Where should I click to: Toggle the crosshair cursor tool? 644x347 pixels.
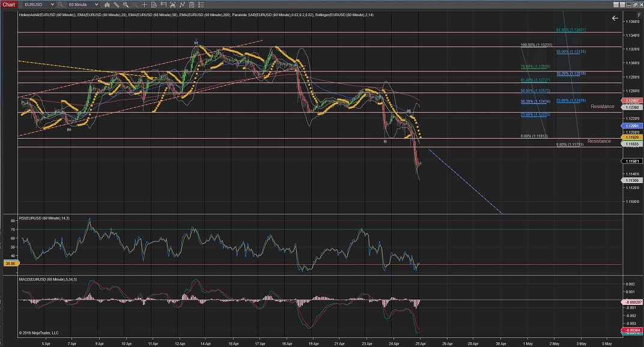(144, 4)
